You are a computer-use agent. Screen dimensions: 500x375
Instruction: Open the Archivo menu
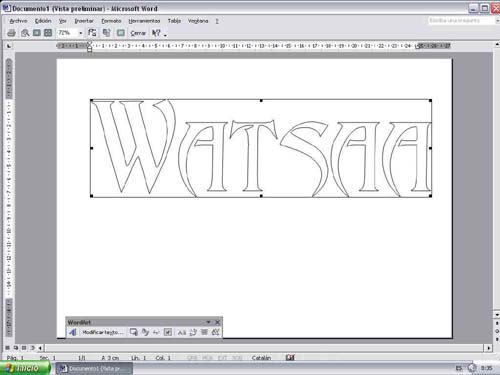tap(18, 21)
